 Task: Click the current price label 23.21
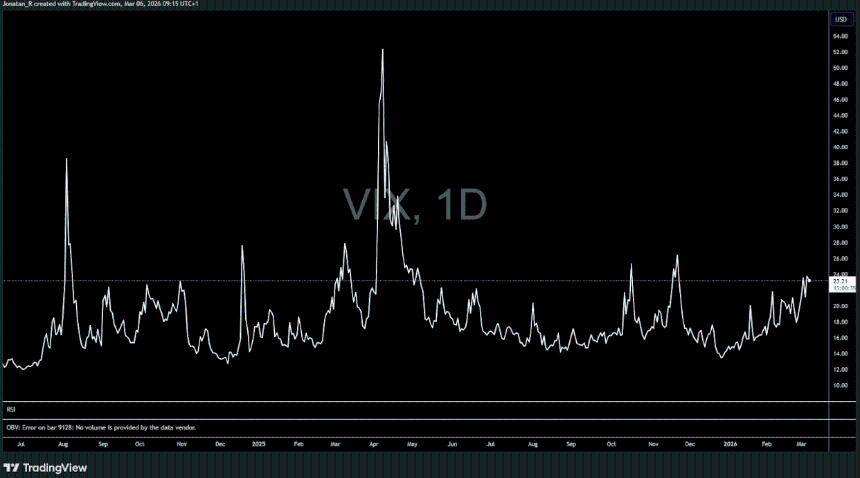[840, 281]
